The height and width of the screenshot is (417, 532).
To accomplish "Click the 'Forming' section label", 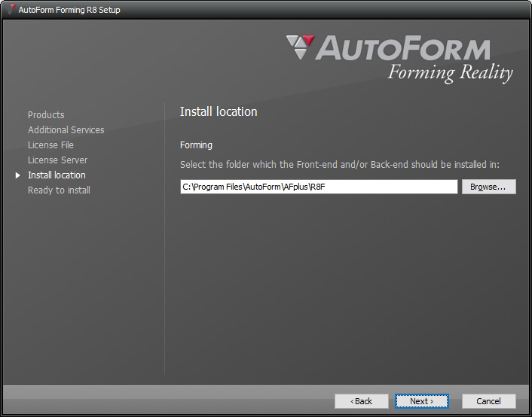I will click(196, 145).
